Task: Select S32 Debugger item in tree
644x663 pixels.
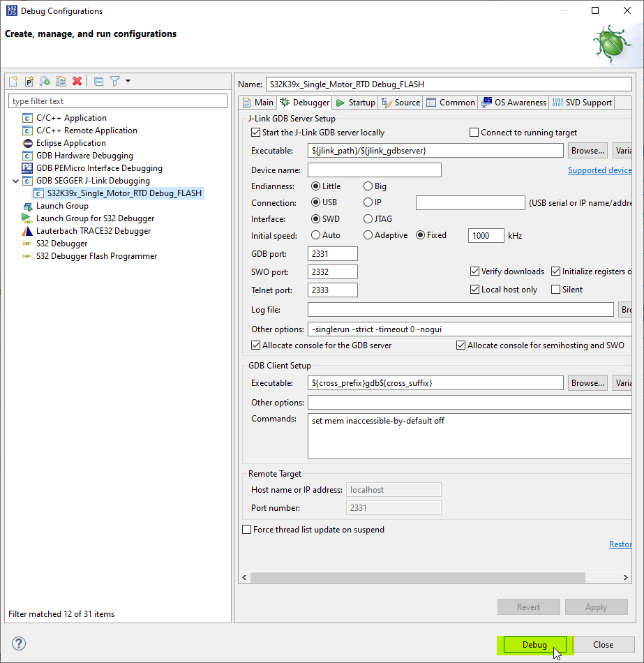Action: coord(55,244)
